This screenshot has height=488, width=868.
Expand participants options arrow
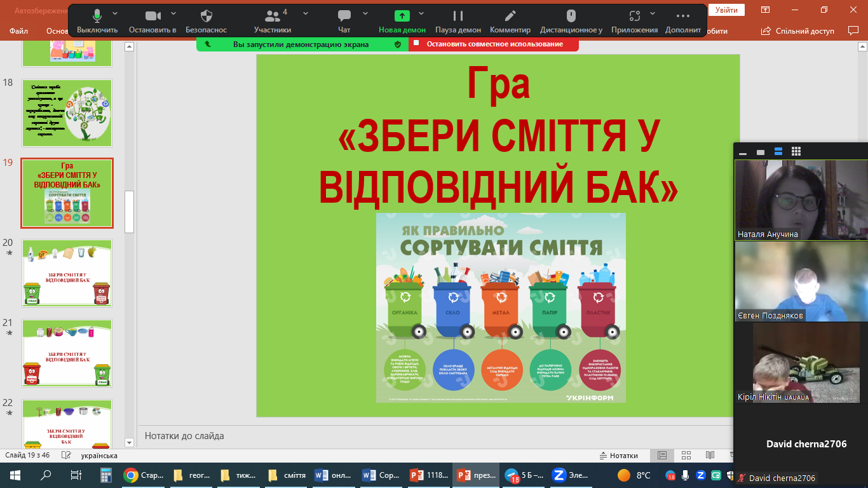point(306,13)
